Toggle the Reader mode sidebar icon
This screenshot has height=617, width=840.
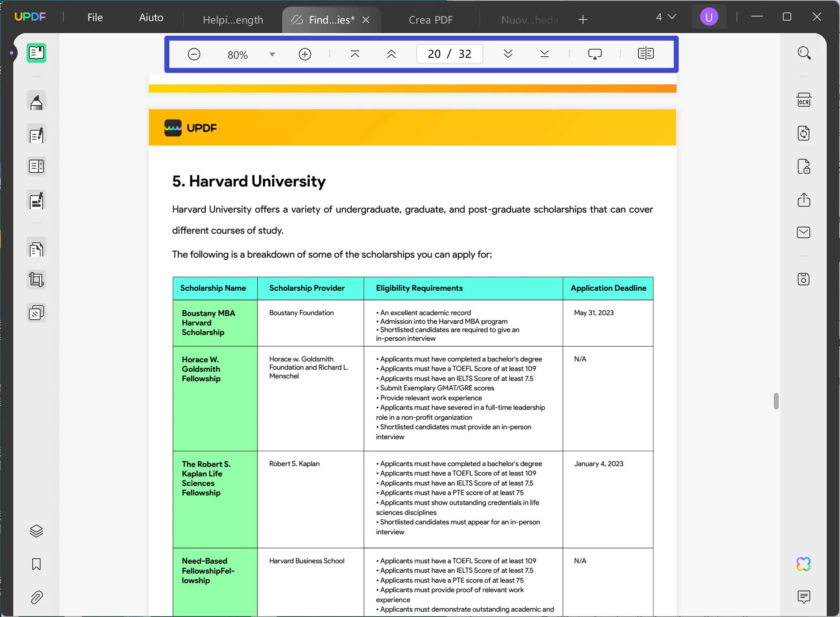click(x=36, y=53)
